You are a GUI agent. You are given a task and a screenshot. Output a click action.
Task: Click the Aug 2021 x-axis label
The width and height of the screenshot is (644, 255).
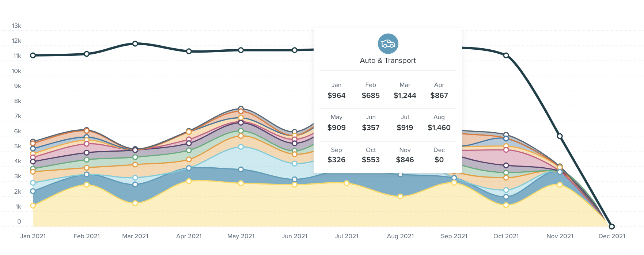[x=400, y=236]
